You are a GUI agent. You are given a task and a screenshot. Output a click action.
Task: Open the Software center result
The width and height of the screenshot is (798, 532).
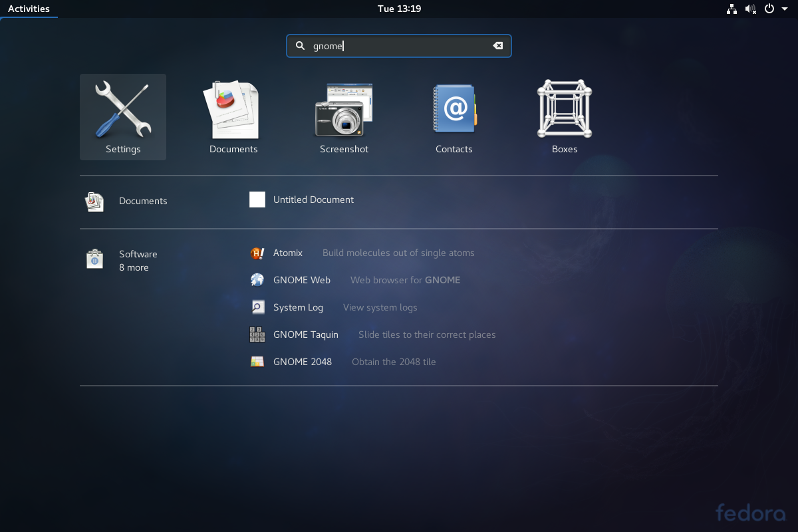pos(138,254)
